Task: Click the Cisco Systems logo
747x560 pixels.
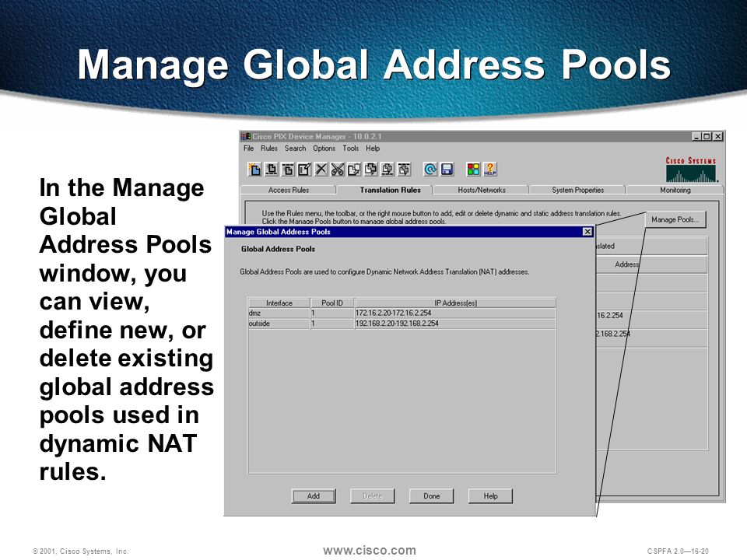Action: coord(691,170)
